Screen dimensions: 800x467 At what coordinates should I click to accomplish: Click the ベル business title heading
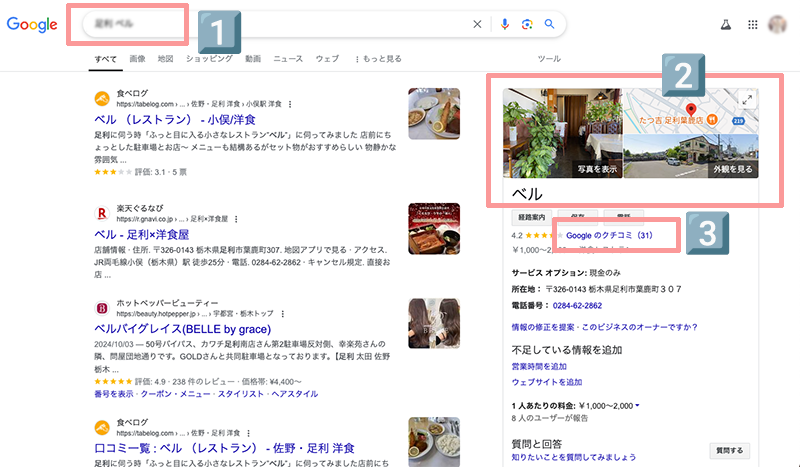[x=527, y=194]
